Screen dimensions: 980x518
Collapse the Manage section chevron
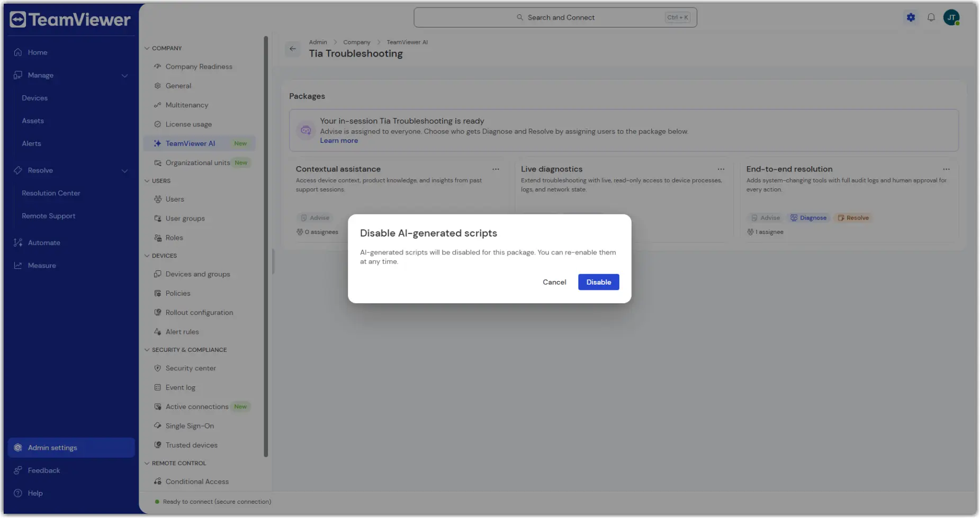point(125,76)
